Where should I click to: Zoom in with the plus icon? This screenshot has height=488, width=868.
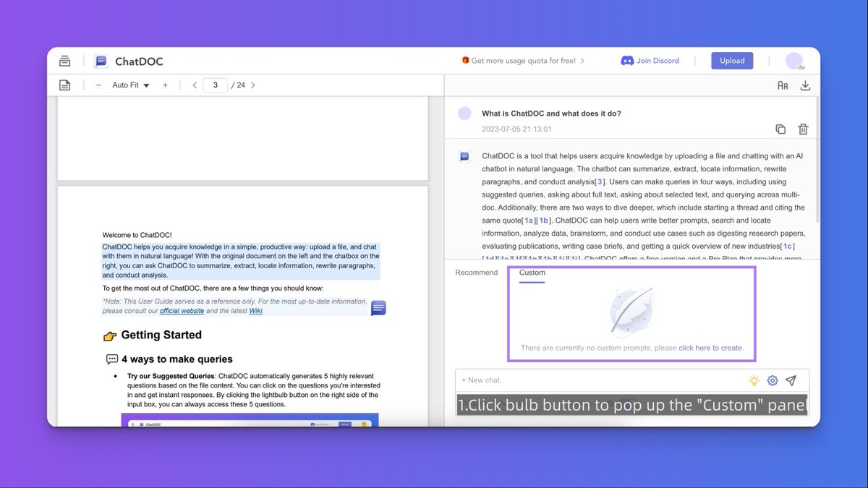pos(165,85)
